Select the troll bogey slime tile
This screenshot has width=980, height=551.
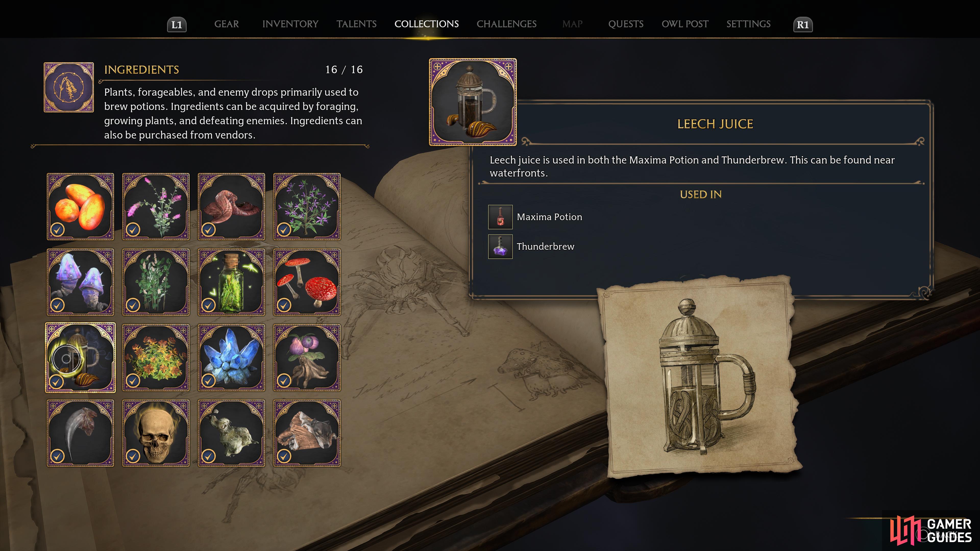231,433
